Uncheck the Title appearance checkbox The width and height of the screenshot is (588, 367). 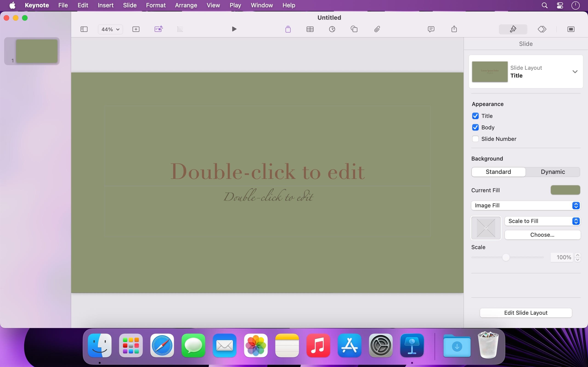coord(475,116)
